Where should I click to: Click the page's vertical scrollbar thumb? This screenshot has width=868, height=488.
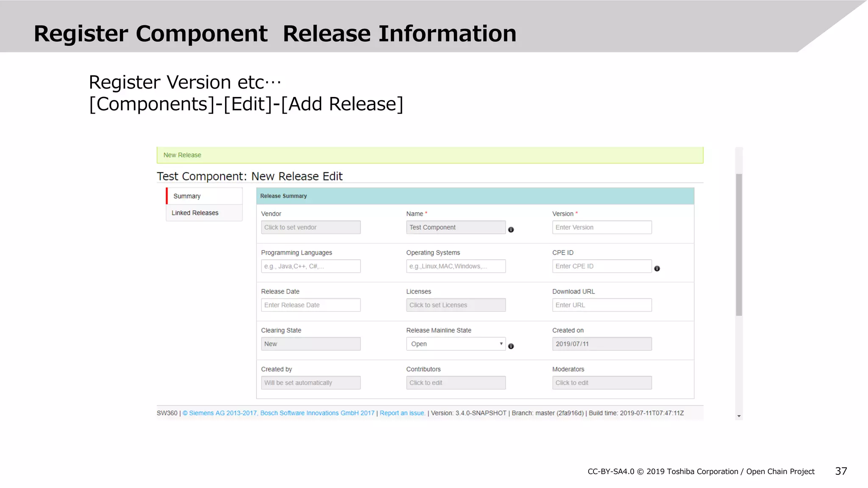(739, 245)
